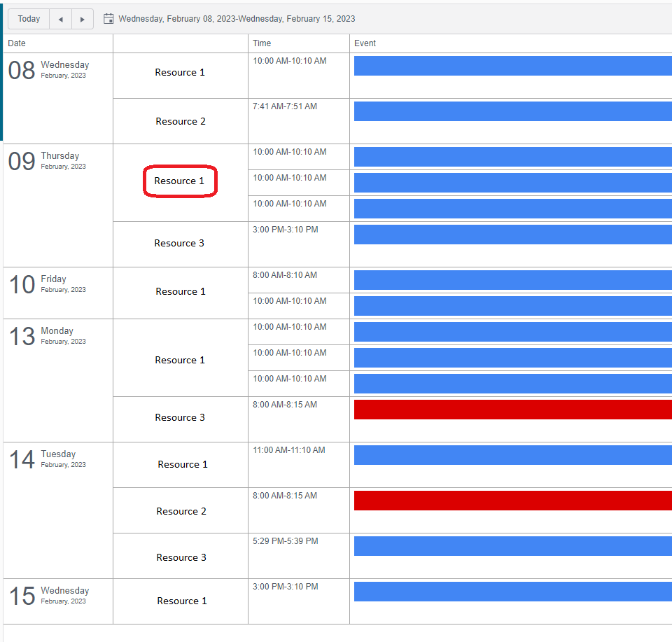The image size is (672, 642).
Task: Click the Date column header
Action: (x=17, y=43)
